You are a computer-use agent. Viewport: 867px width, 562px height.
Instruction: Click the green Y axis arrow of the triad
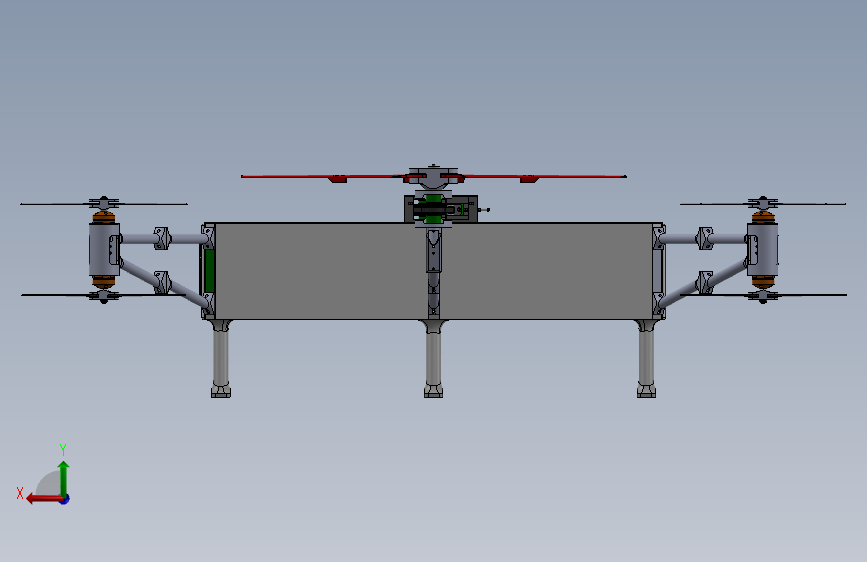click(64, 478)
